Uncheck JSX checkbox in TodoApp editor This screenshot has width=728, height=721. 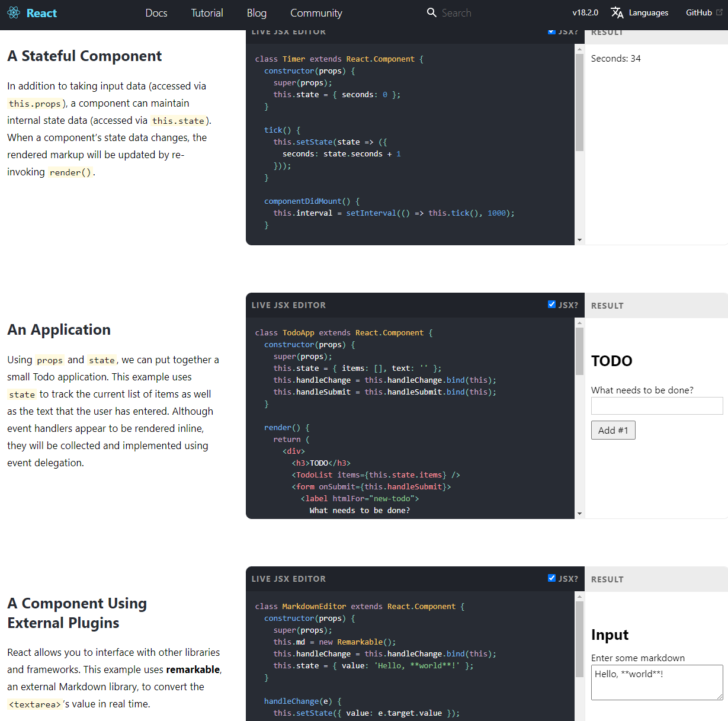click(551, 305)
